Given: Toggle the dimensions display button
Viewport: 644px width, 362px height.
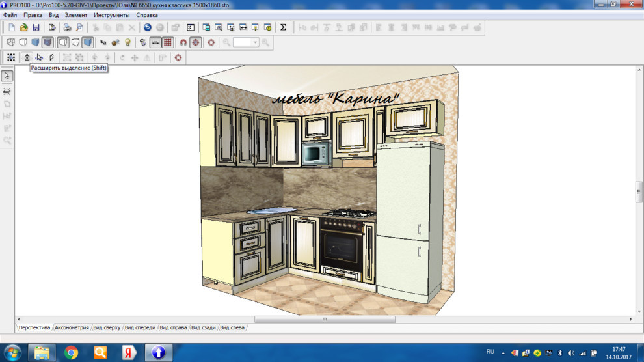Looking at the screenshot, I should (x=155, y=42).
